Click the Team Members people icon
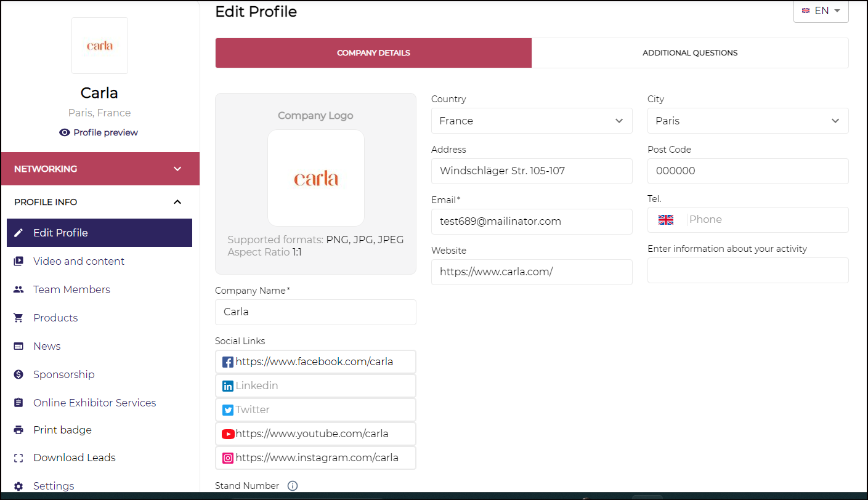Screen dimensions: 868x500 tap(18, 289)
